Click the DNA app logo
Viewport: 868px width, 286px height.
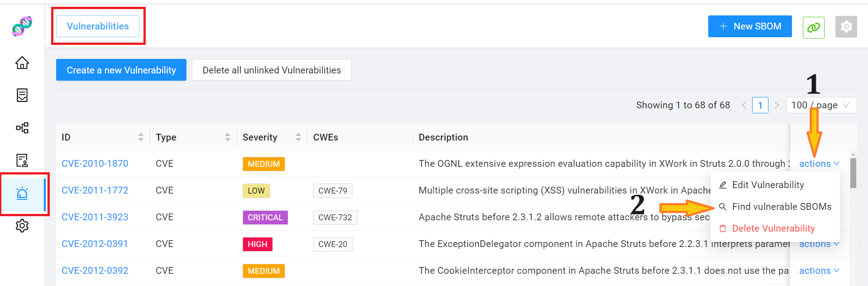[22, 26]
